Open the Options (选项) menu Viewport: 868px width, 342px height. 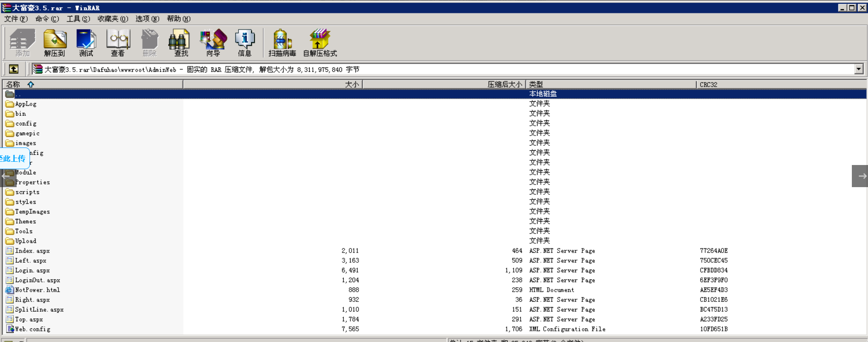(147, 19)
